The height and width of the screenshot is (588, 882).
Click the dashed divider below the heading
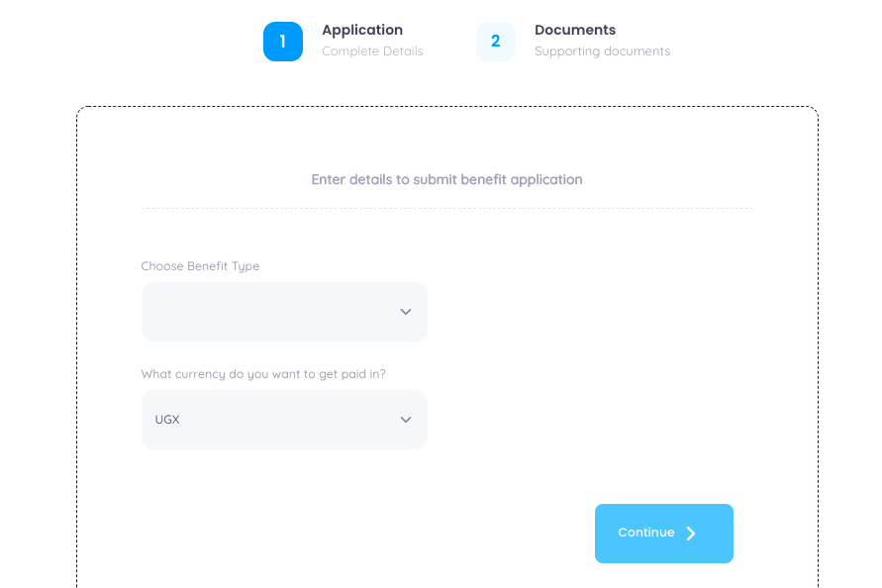click(x=446, y=208)
